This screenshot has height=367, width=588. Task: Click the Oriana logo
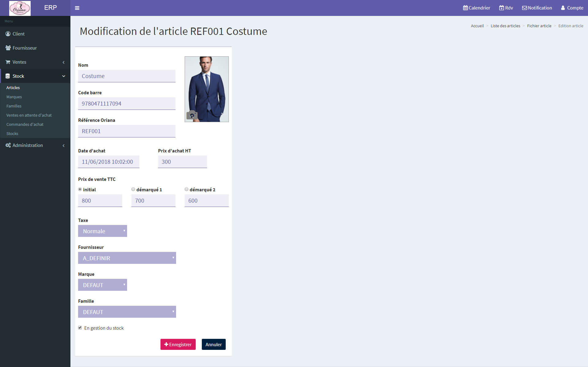[x=20, y=8]
